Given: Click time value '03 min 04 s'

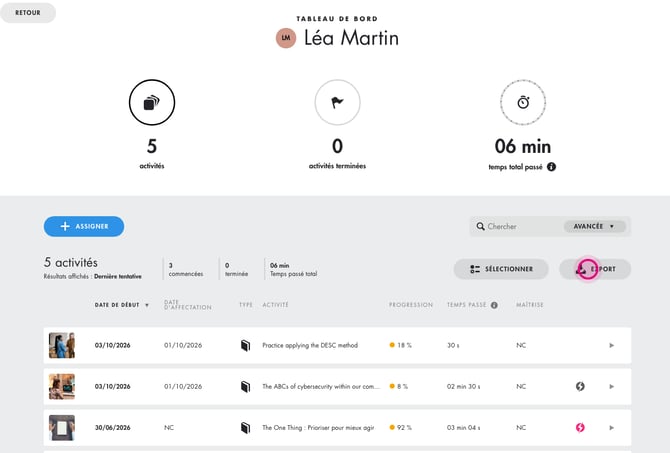Looking at the screenshot, I should pyautogui.click(x=463, y=427).
